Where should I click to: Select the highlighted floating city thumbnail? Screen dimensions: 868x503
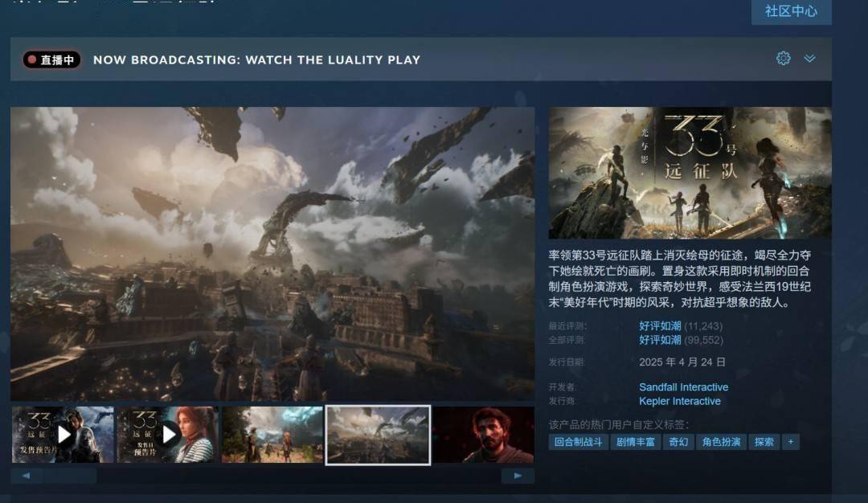coord(378,435)
